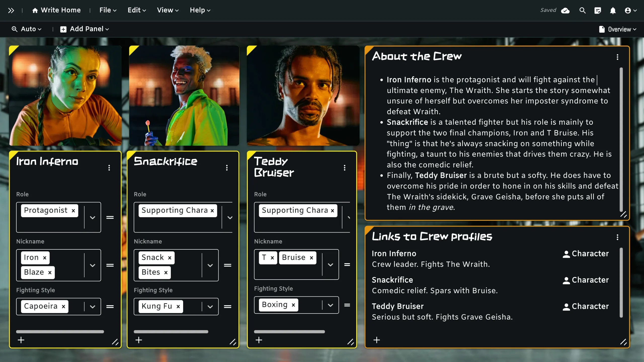Click the search magnifier icon in top bar
Image resolution: width=644 pixels, height=362 pixels.
point(582,10)
